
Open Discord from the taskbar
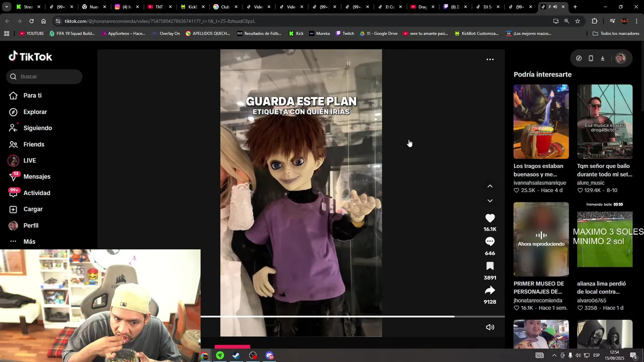[269, 355]
